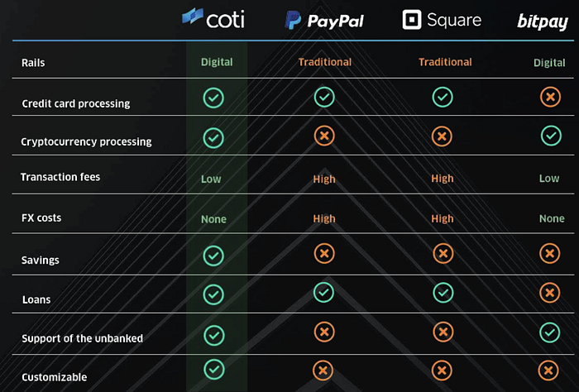Click the PayPal logo in the header
Image resolution: width=579 pixels, height=392 pixels.
(x=324, y=21)
